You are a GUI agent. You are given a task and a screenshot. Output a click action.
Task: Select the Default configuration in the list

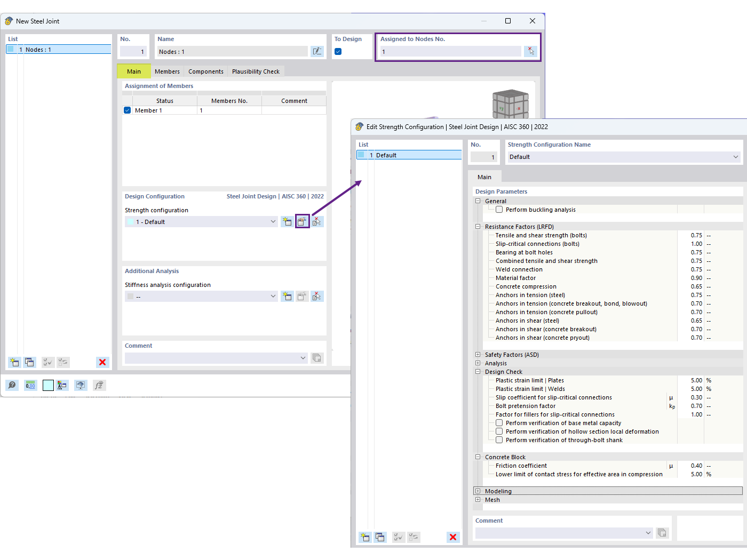[408, 155]
